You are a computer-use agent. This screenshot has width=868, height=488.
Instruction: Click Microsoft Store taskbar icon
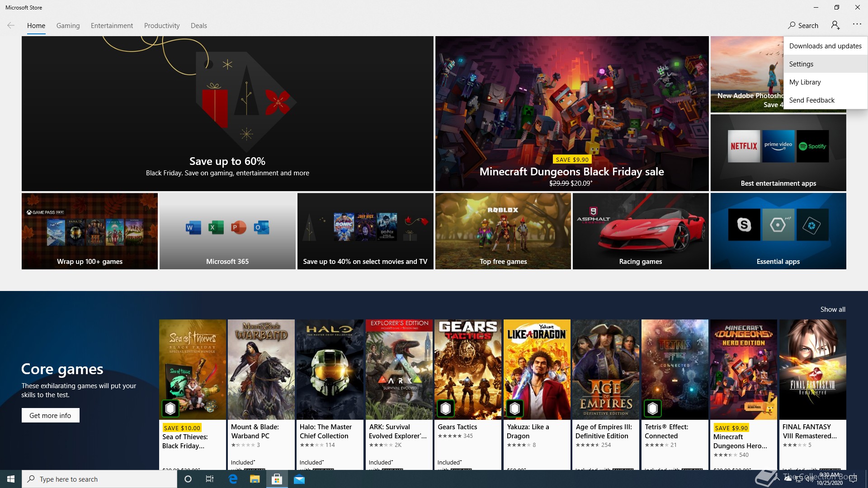coord(277,479)
